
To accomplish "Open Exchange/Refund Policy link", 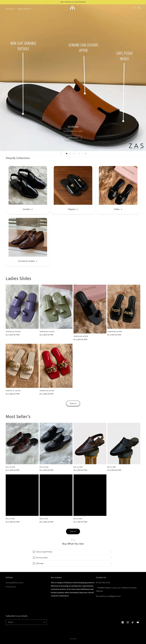I will [14, 583].
